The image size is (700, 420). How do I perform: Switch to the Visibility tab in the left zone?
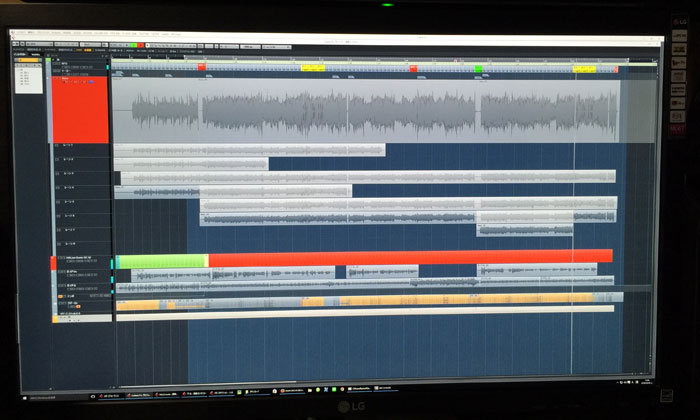click(x=35, y=54)
